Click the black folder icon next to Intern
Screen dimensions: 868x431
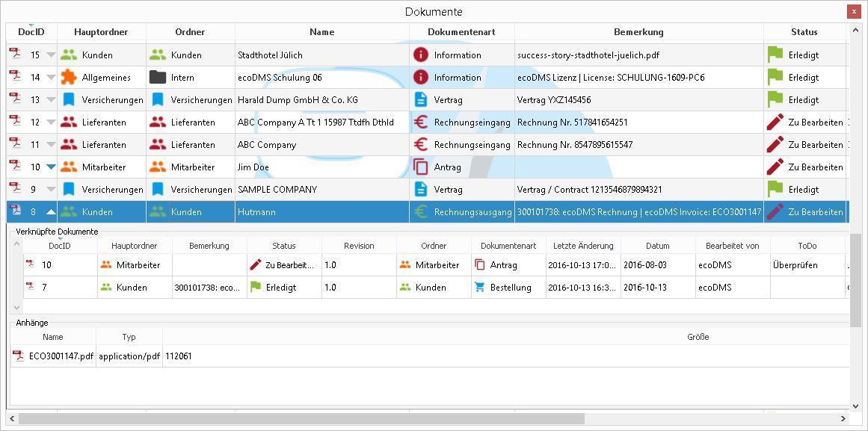click(x=157, y=77)
